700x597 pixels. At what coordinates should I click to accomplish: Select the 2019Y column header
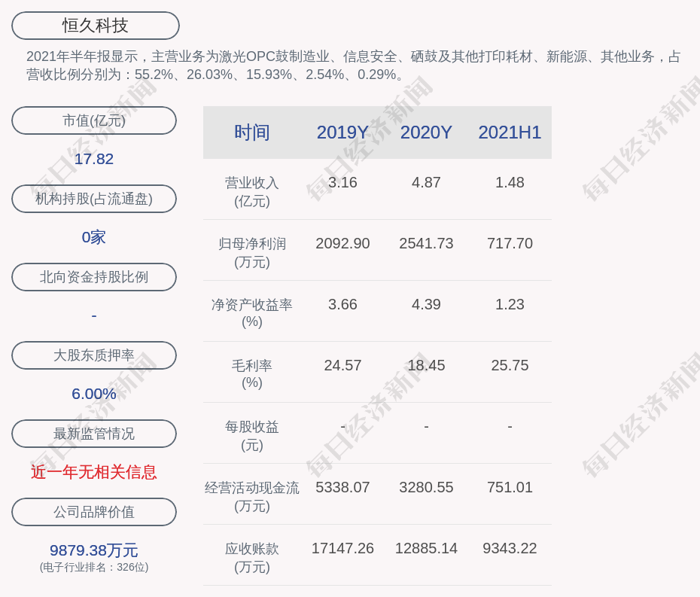[x=342, y=132]
